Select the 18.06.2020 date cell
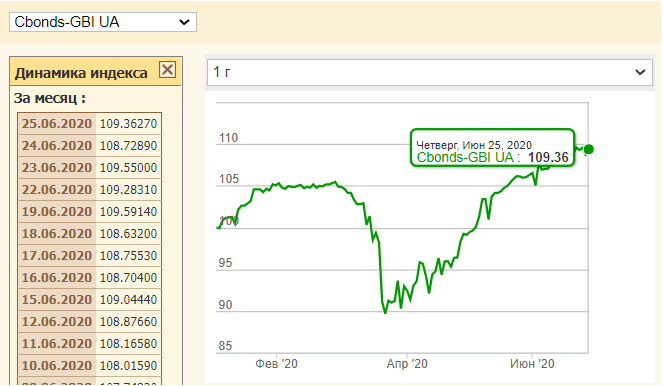This screenshot has height=386, width=663. click(57, 233)
